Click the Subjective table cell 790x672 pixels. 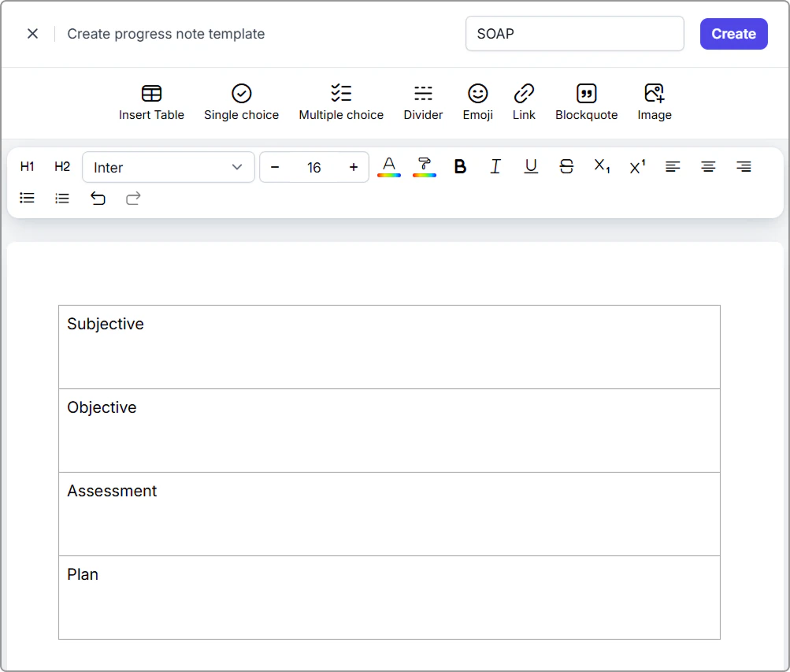[389, 347]
